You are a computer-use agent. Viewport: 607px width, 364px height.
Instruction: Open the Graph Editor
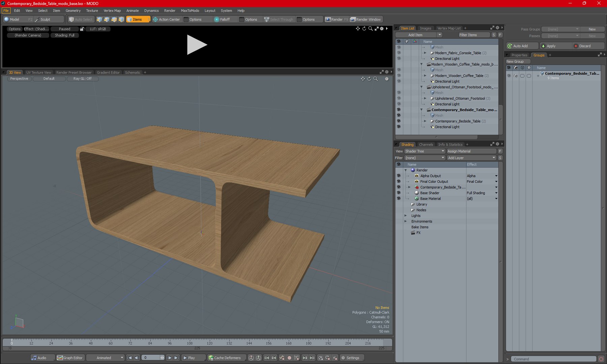(70, 358)
